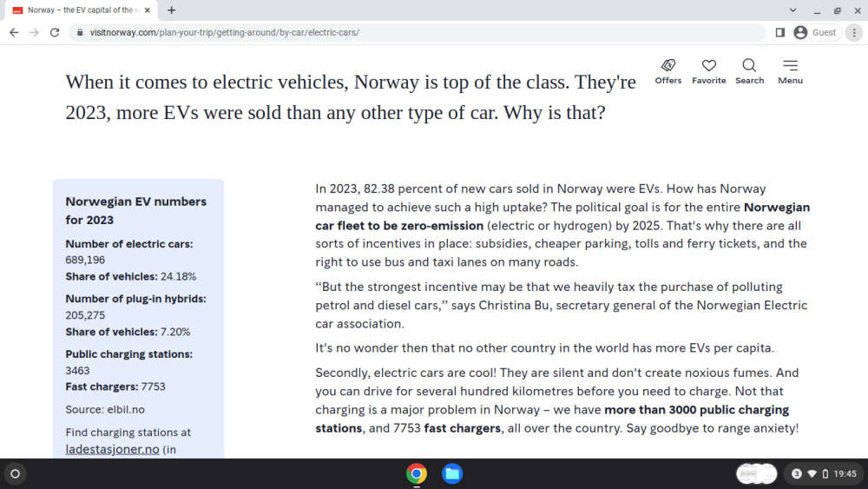This screenshot has width=868, height=489.
Task: Click the 'Number of plug-in hybrids:' label
Action: pyautogui.click(x=135, y=299)
